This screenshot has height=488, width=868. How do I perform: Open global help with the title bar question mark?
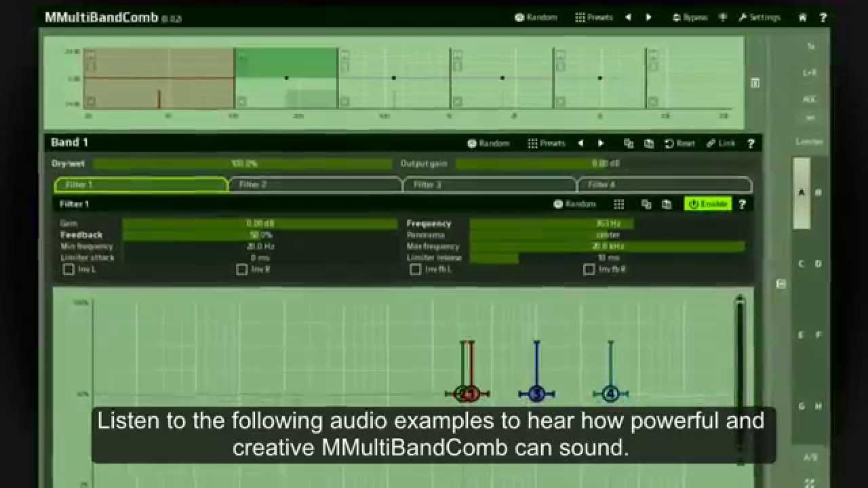823,18
